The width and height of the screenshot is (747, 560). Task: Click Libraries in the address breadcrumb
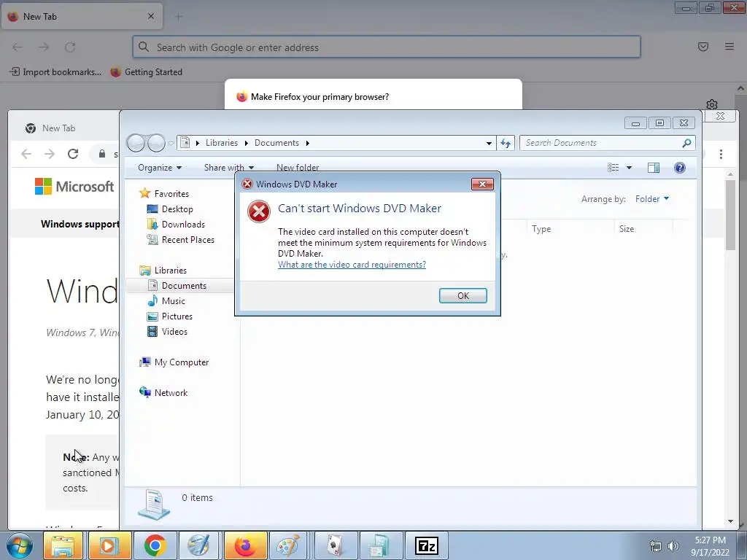pyautogui.click(x=222, y=143)
